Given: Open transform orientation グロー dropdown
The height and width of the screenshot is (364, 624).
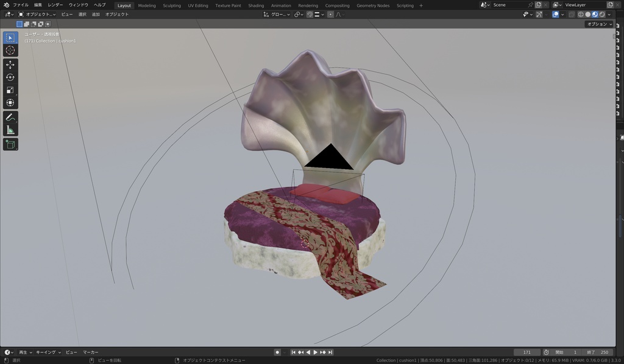Looking at the screenshot, I should click(277, 15).
